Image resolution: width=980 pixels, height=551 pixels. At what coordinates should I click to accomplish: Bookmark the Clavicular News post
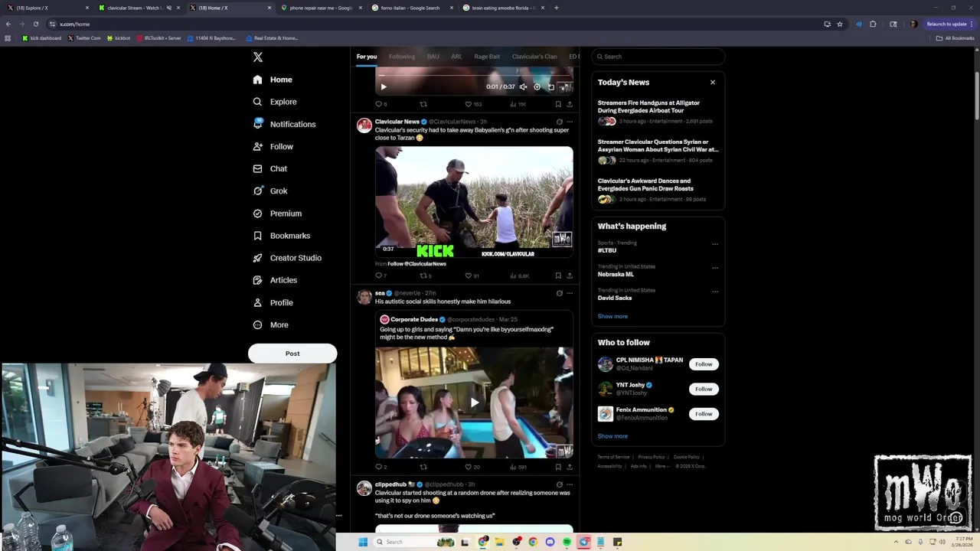[558, 275]
